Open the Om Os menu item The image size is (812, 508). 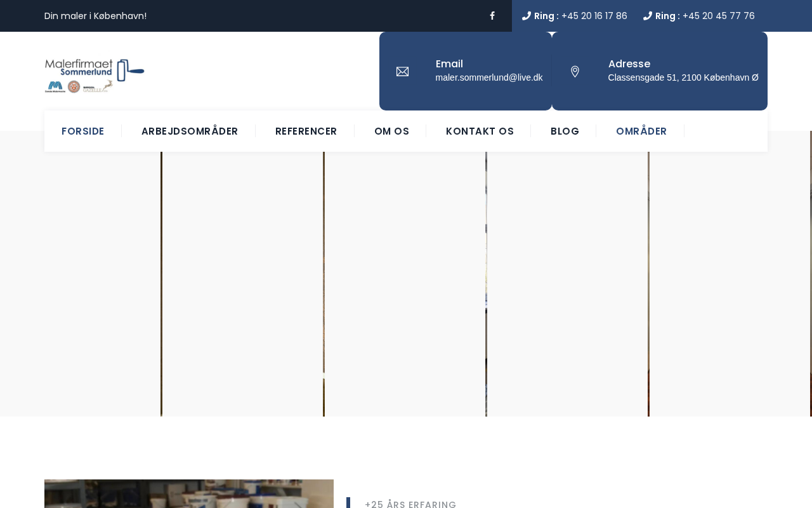tap(391, 131)
